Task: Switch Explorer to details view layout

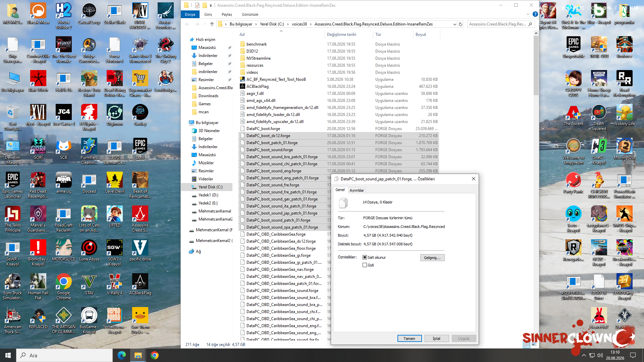Action: [x=527, y=345]
